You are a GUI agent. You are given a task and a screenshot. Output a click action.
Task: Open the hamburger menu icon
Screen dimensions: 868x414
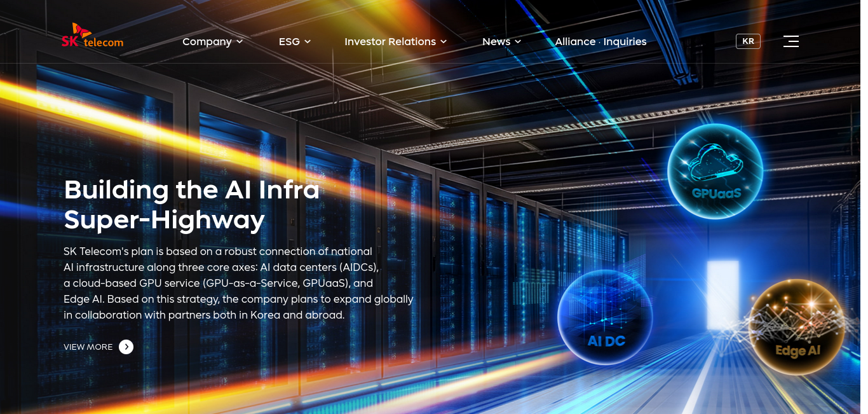coord(790,41)
